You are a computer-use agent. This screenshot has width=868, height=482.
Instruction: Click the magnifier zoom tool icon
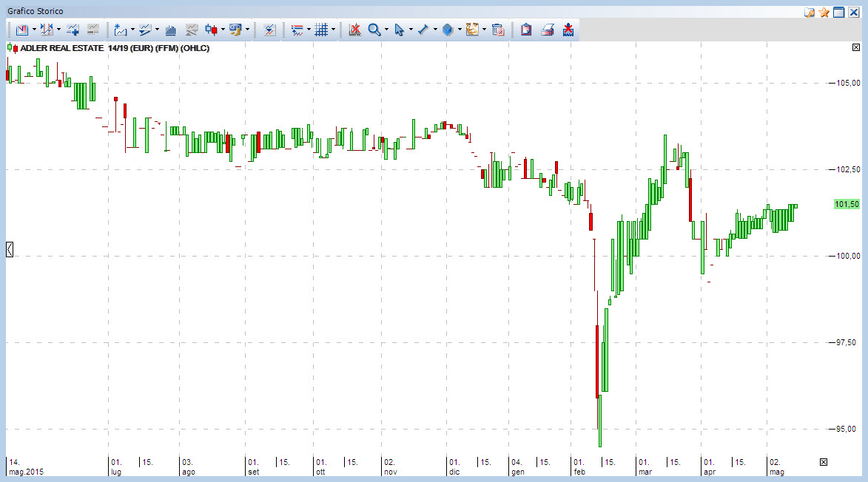(x=374, y=30)
